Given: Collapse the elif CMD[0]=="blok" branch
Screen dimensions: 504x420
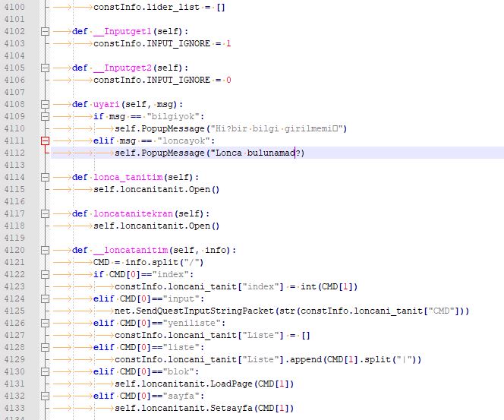Looking at the screenshot, I should click(45, 372).
